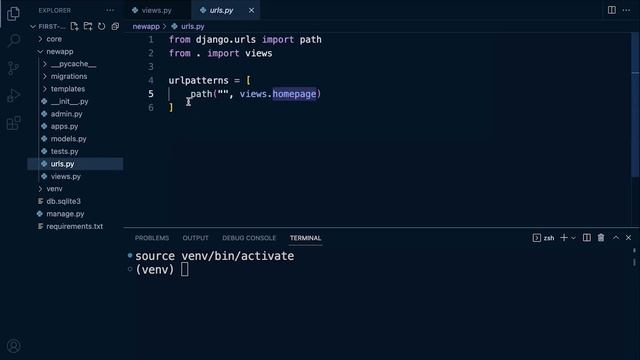Click line number 5 in gutter
This screenshot has height=360, width=640.
[151, 94]
